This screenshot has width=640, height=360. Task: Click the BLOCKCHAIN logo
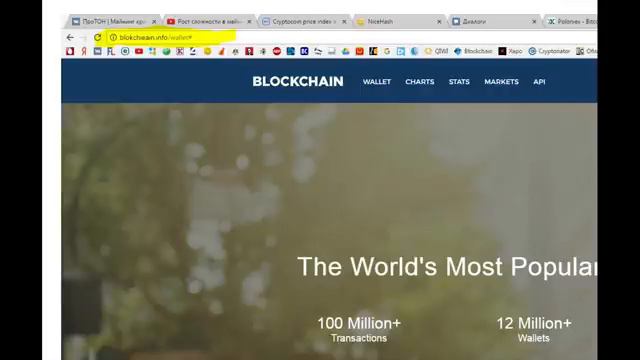click(x=298, y=82)
